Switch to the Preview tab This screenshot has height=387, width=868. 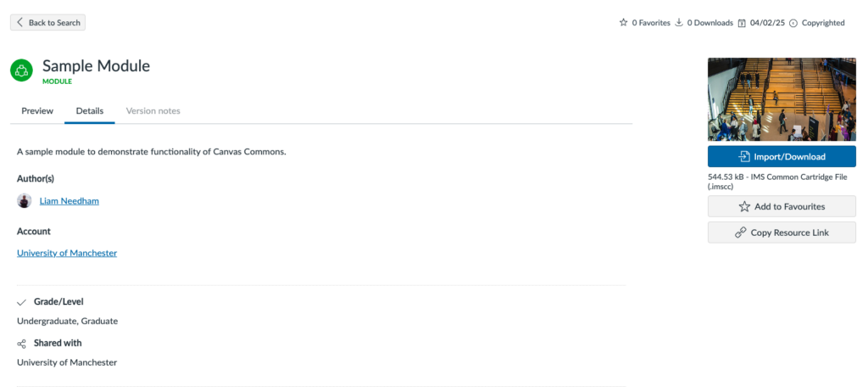click(37, 111)
